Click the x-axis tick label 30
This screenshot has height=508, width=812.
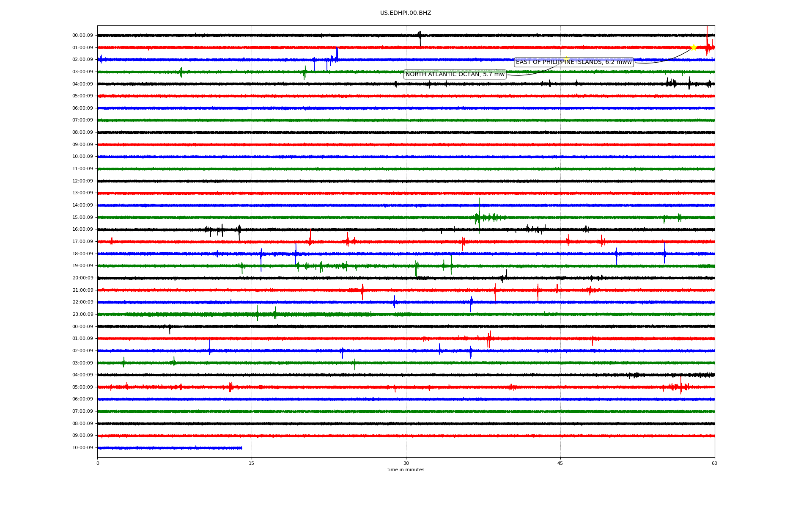point(406,464)
